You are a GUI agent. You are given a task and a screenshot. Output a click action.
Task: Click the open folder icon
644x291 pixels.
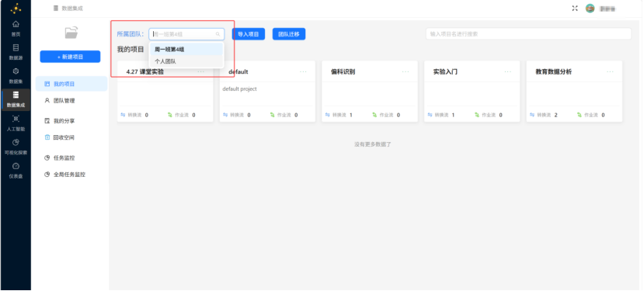(71, 33)
